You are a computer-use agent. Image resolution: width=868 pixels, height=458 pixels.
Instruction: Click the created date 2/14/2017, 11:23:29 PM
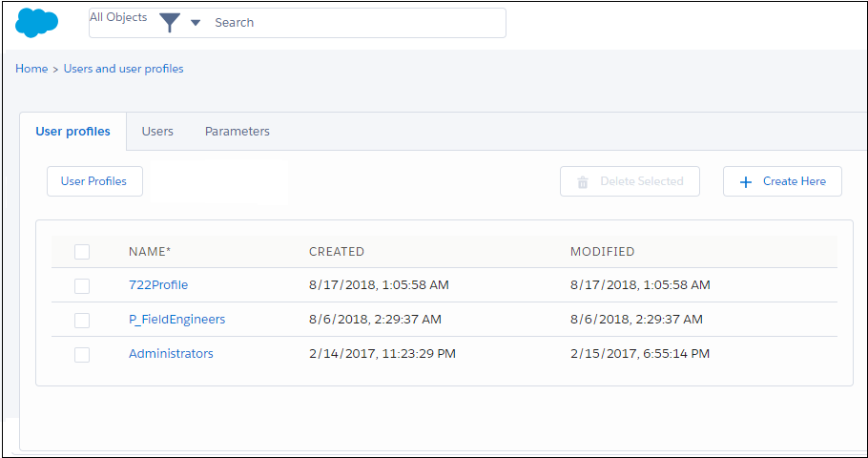coord(382,353)
